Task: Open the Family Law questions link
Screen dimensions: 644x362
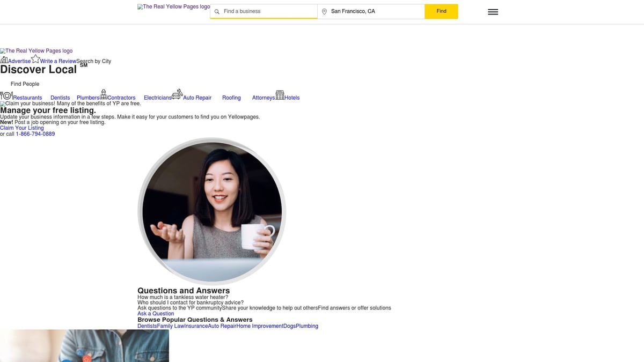Action: [x=171, y=326]
